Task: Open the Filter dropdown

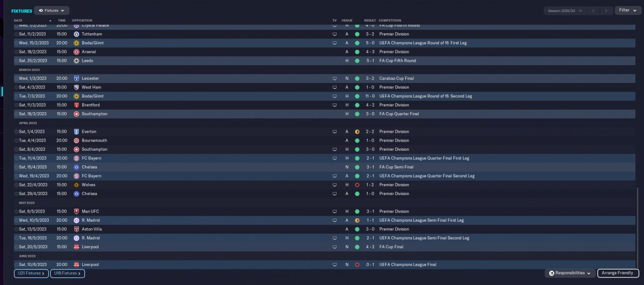Action: click(627, 11)
